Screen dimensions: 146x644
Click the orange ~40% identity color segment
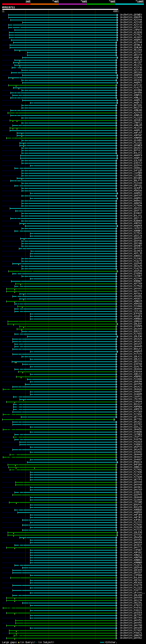tap(45, 4)
